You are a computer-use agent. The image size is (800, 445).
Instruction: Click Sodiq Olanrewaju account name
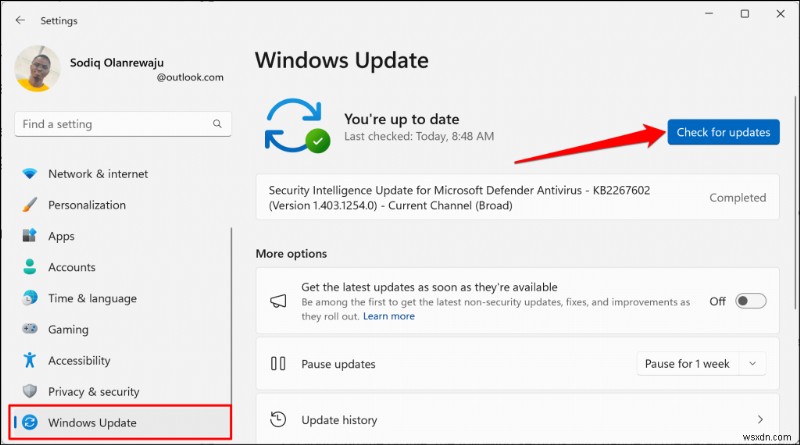(117, 63)
